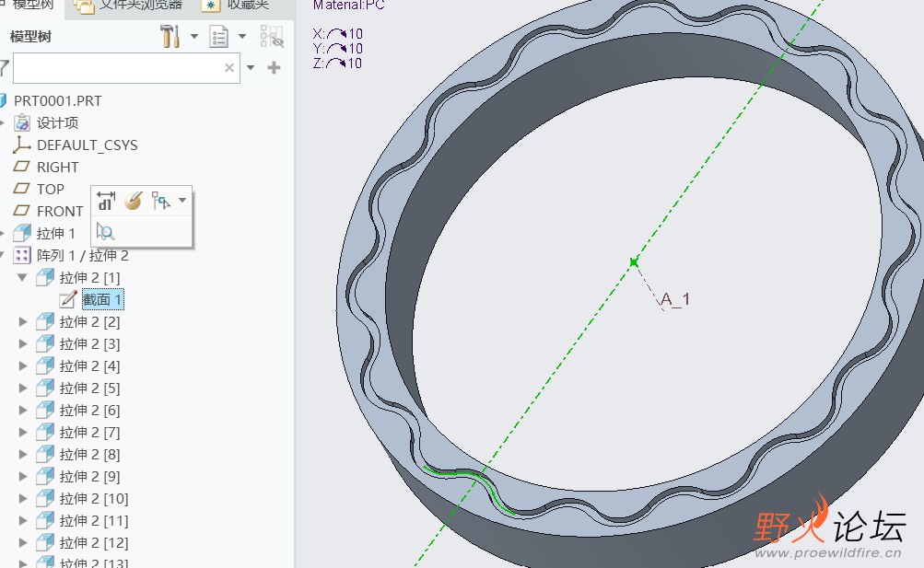Click the Z rotation value 10
The height and width of the screenshot is (568, 924).
pyautogui.click(x=355, y=63)
